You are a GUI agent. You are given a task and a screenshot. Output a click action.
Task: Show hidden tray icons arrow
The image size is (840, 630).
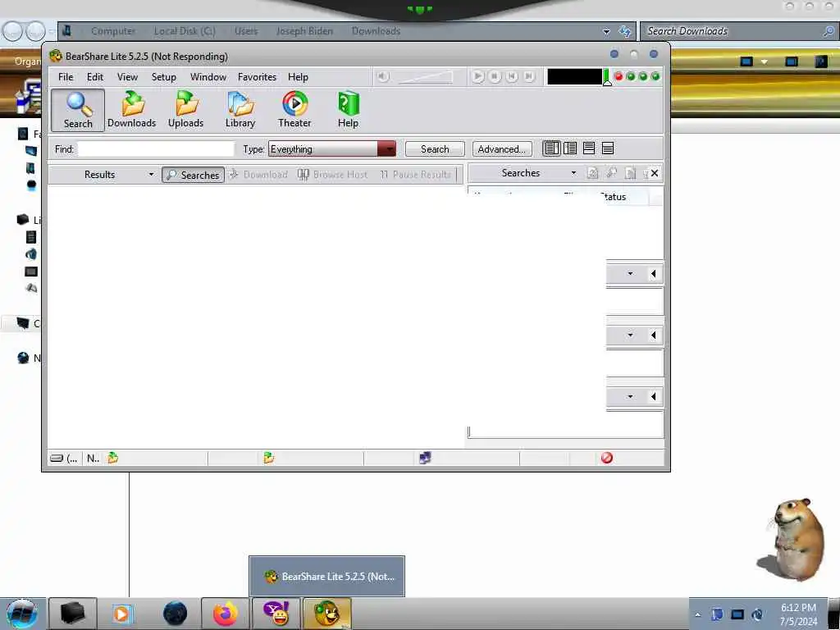[x=697, y=615]
